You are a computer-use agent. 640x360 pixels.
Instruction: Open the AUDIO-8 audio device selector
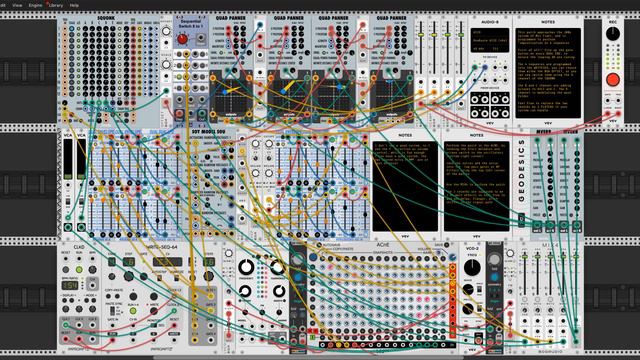point(490,40)
